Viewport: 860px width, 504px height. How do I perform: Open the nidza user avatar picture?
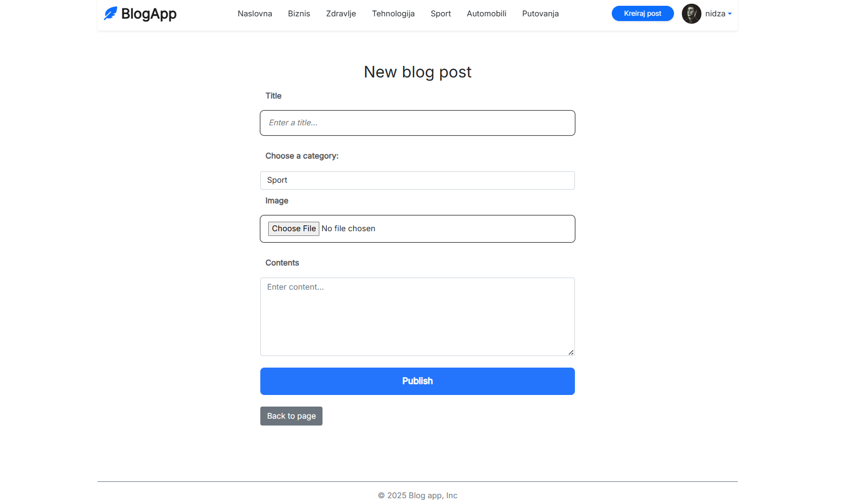click(691, 14)
